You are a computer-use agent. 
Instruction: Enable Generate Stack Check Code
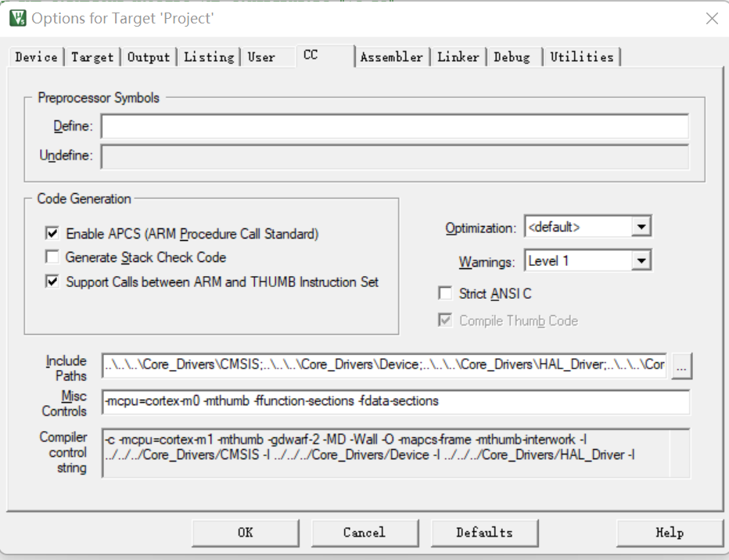(x=52, y=257)
